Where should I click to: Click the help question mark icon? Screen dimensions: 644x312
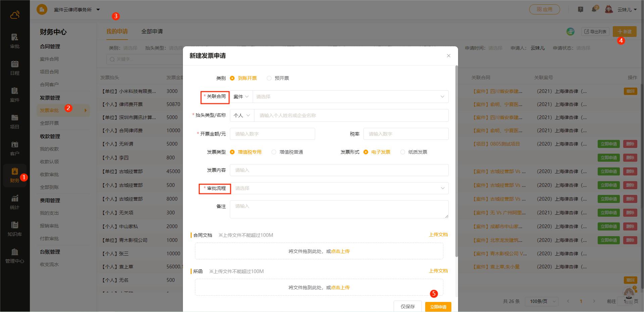(581, 9)
